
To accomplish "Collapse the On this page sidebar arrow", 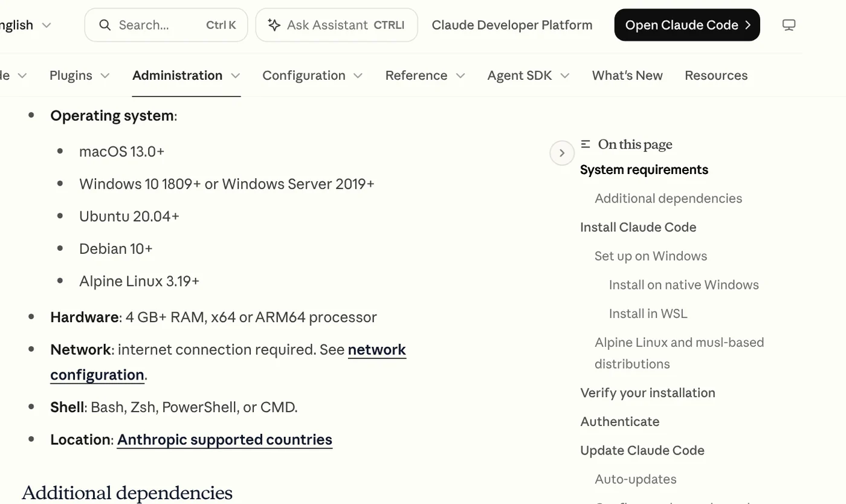I will pyautogui.click(x=561, y=153).
